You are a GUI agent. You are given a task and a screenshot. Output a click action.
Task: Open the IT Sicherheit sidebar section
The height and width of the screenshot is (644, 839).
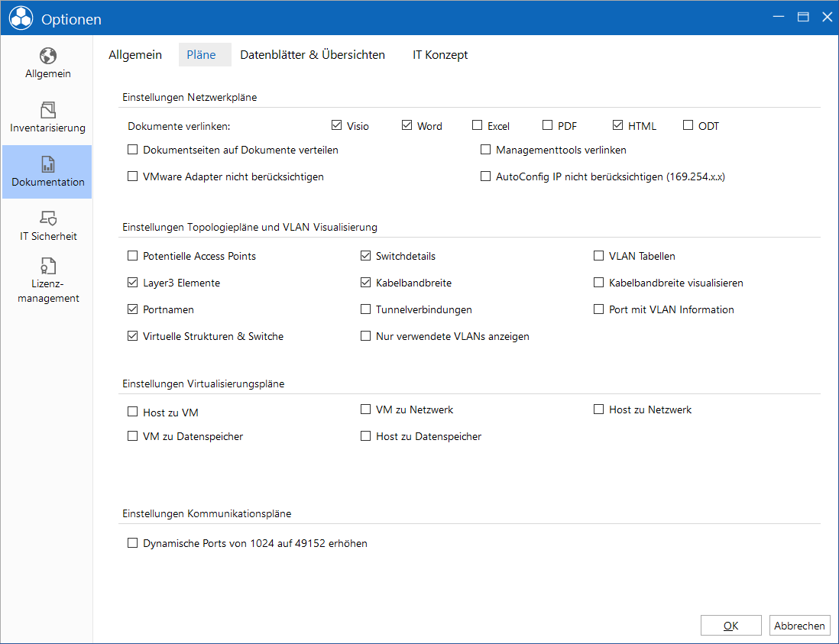pyautogui.click(x=47, y=225)
